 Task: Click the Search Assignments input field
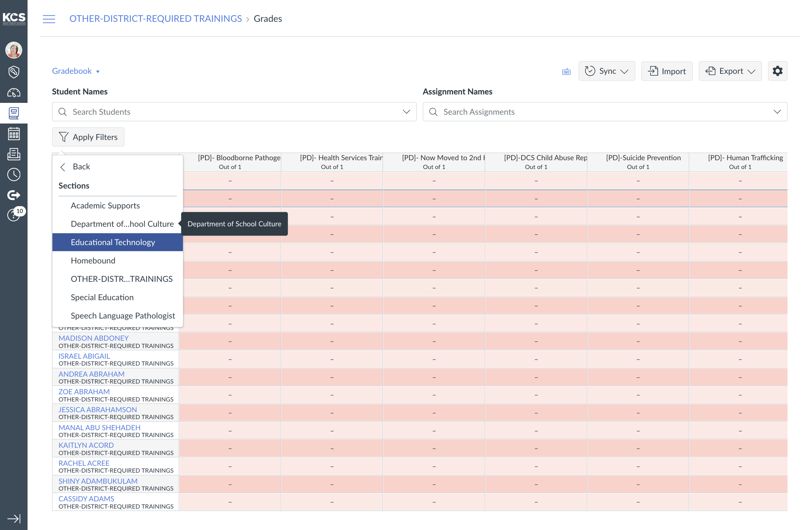coord(605,112)
